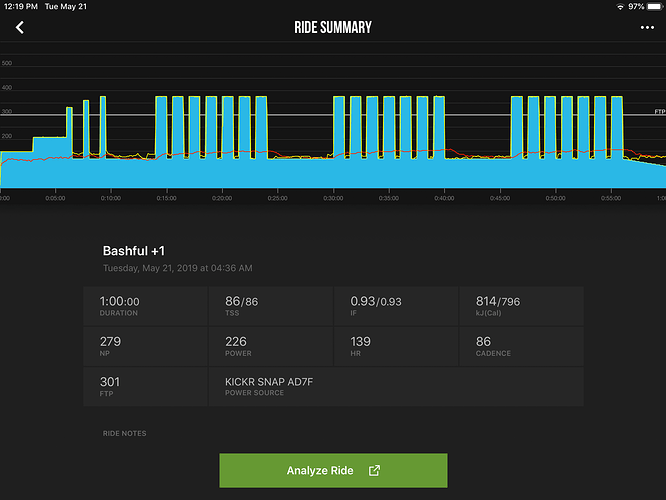Open the three-dot more options menu

pyautogui.click(x=647, y=28)
